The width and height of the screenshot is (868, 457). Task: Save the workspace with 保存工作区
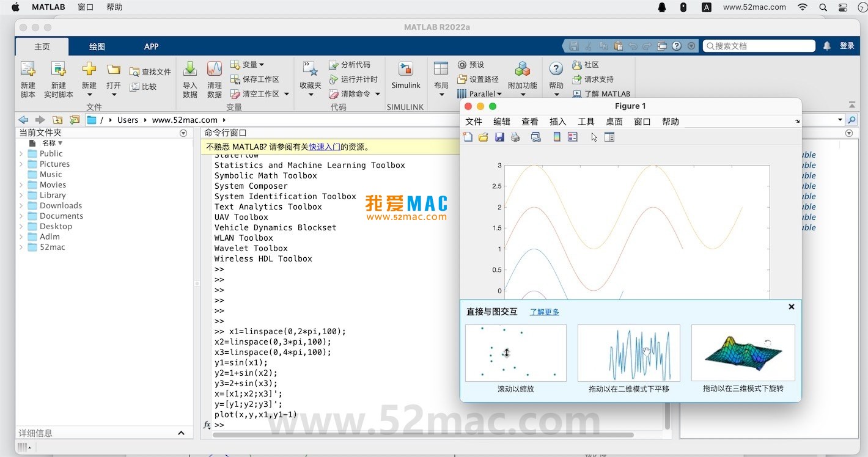point(255,79)
